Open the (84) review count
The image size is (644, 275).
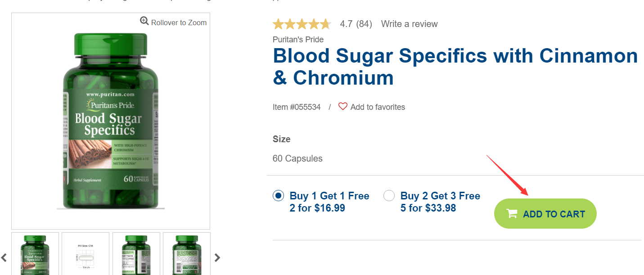click(364, 24)
